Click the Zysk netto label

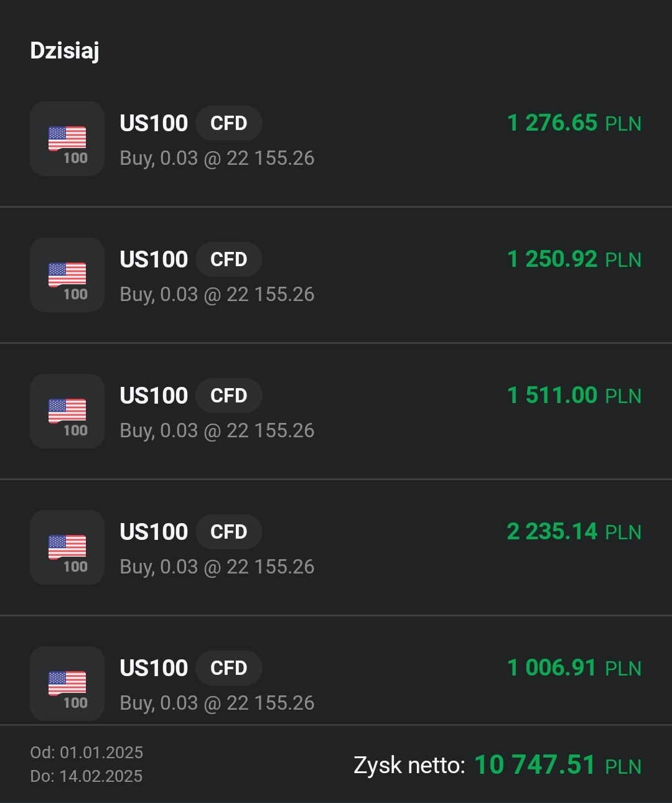pos(409,765)
